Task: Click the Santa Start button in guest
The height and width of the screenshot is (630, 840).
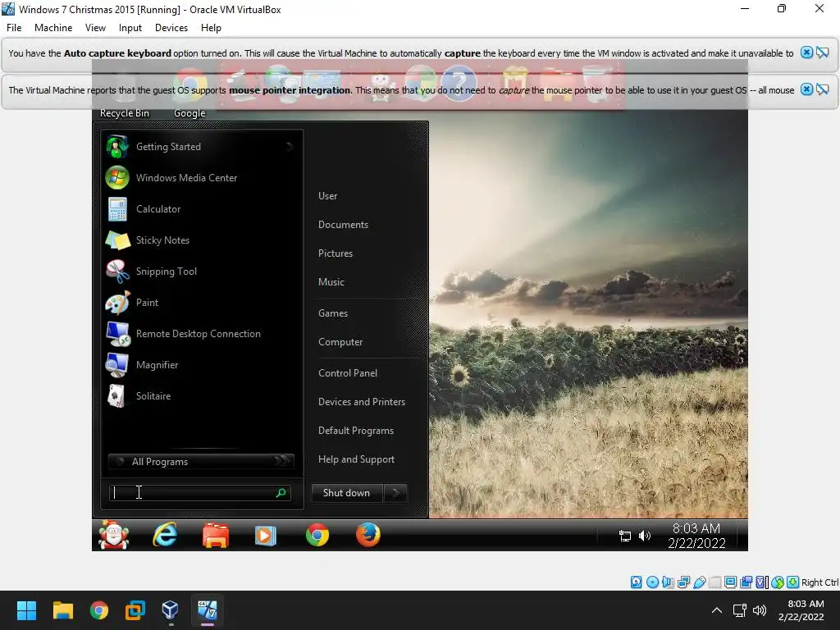Action: (x=114, y=535)
